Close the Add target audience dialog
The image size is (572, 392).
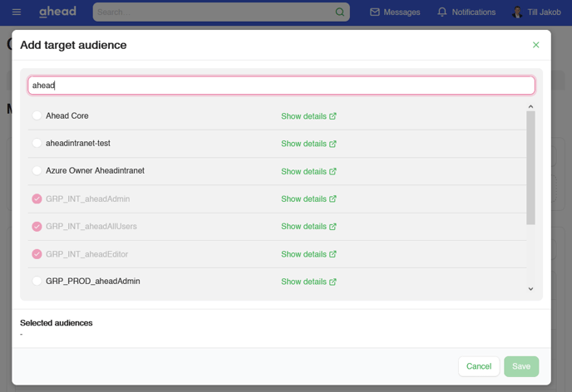(536, 45)
